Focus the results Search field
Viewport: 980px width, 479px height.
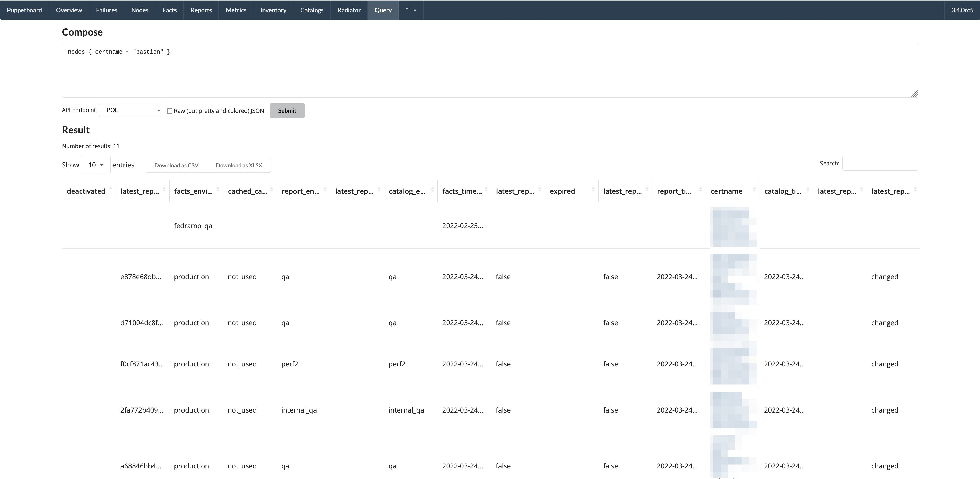(x=880, y=163)
